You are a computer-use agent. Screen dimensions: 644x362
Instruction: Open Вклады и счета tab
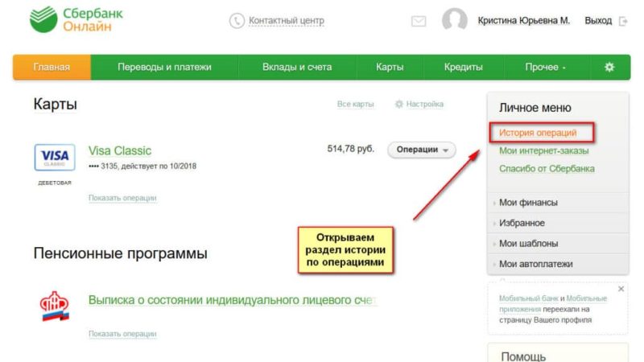coord(297,67)
